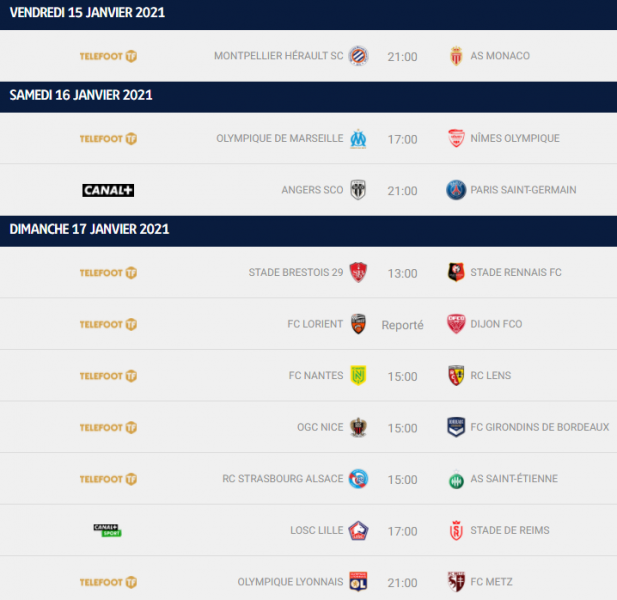Select the Dimanche 17 Janvier 2021 header
Image resolution: width=617 pixels, height=600 pixels.
[89, 229]
